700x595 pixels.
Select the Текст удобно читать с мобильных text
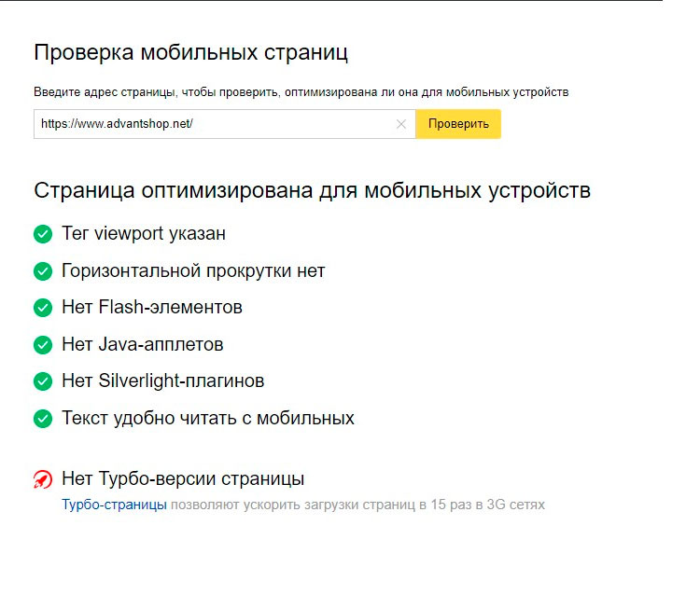[208, 419]
